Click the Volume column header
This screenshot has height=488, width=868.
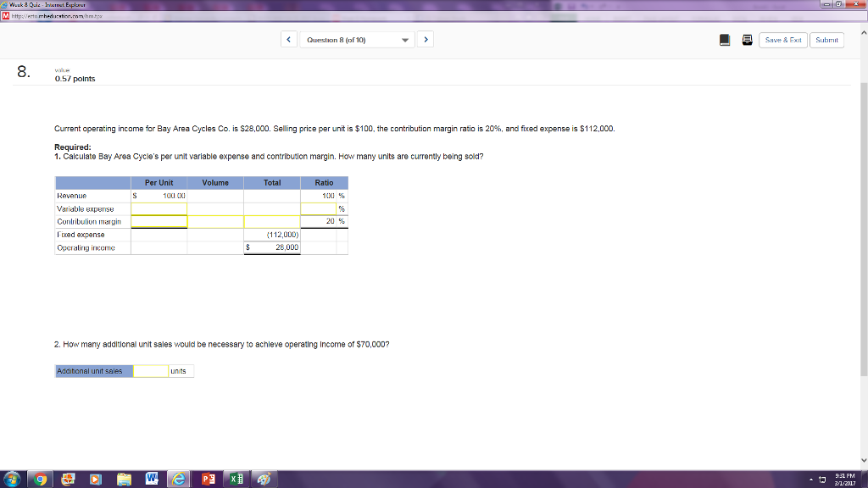point(215,183)
